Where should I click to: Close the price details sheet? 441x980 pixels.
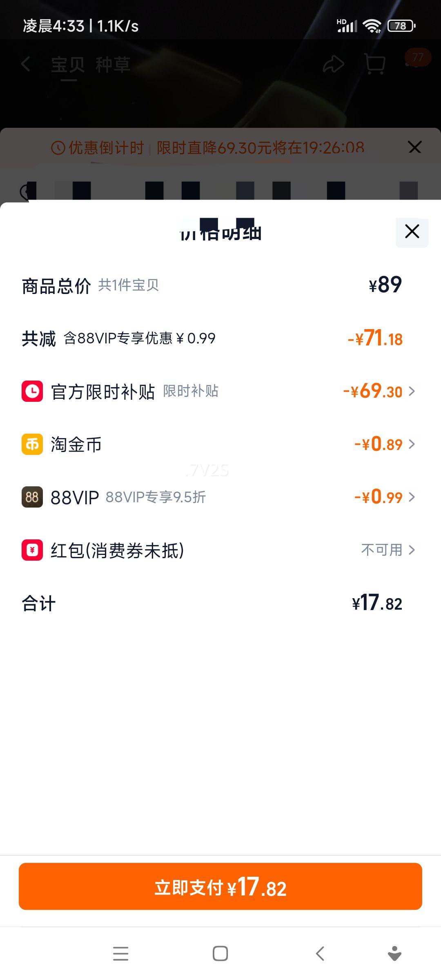click(x=412, y=232)
